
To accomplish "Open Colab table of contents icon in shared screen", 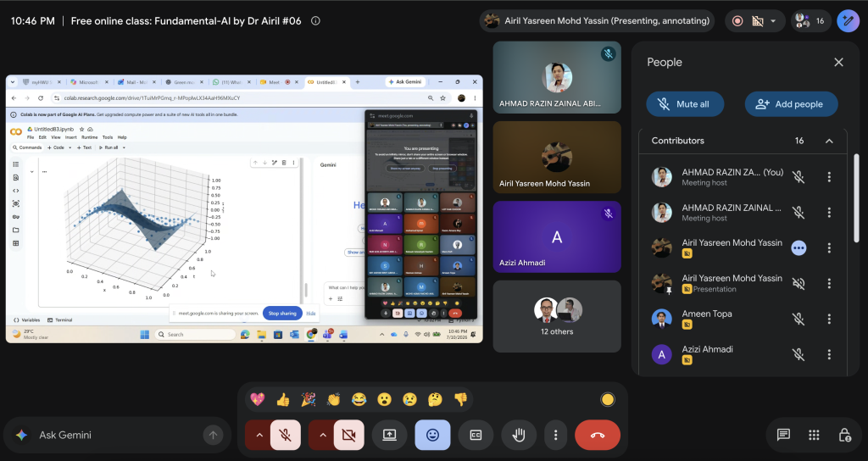I will pyautogui.click(x=15, y=164).
